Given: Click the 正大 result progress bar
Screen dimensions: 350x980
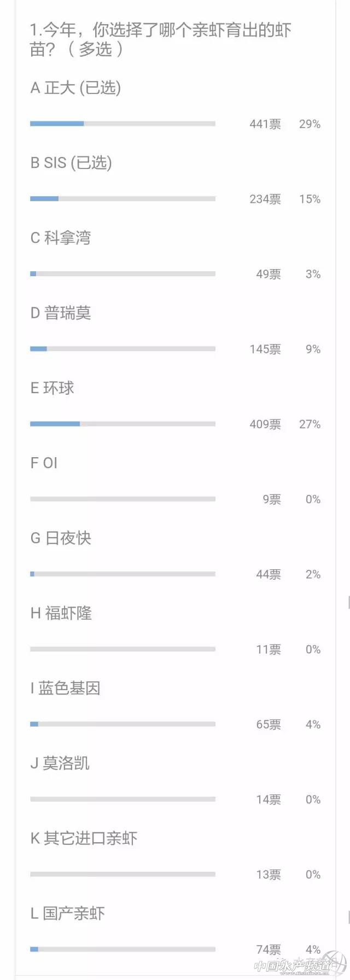Looking at the screenshot, I should coord(122,124).
